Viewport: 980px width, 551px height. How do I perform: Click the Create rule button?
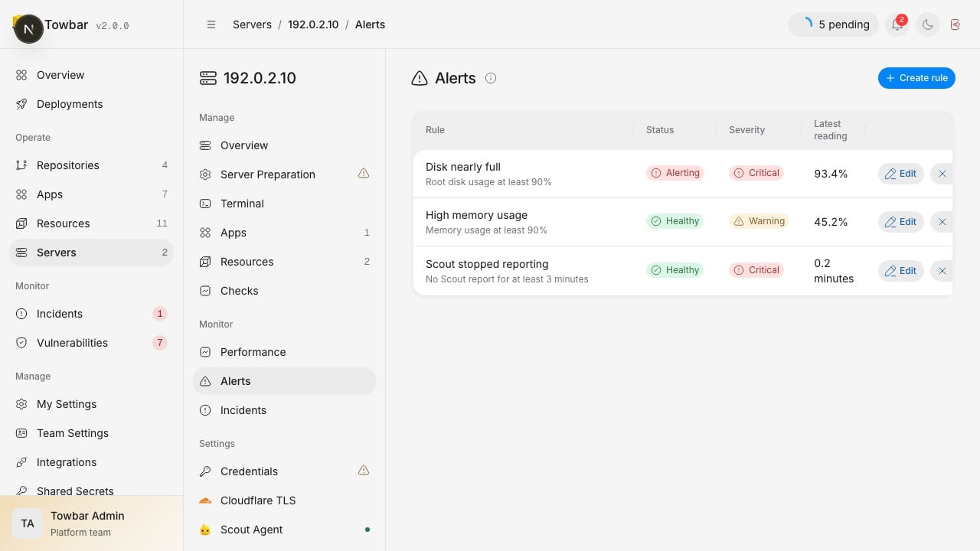coord(916,78)
